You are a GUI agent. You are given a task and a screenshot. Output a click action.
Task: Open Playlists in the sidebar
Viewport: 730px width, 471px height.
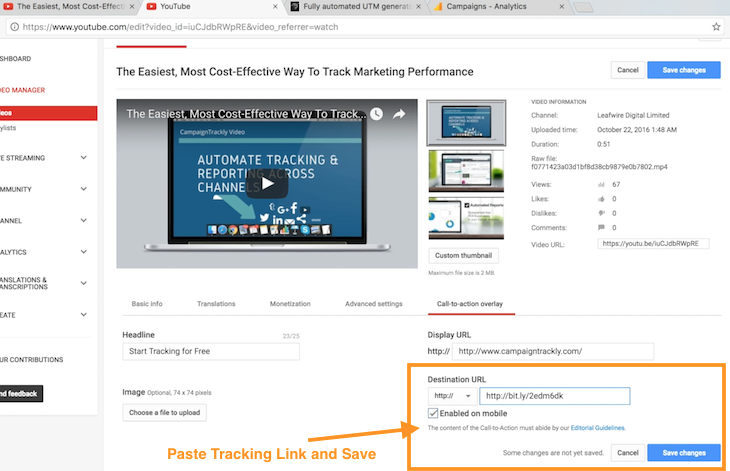8,128
